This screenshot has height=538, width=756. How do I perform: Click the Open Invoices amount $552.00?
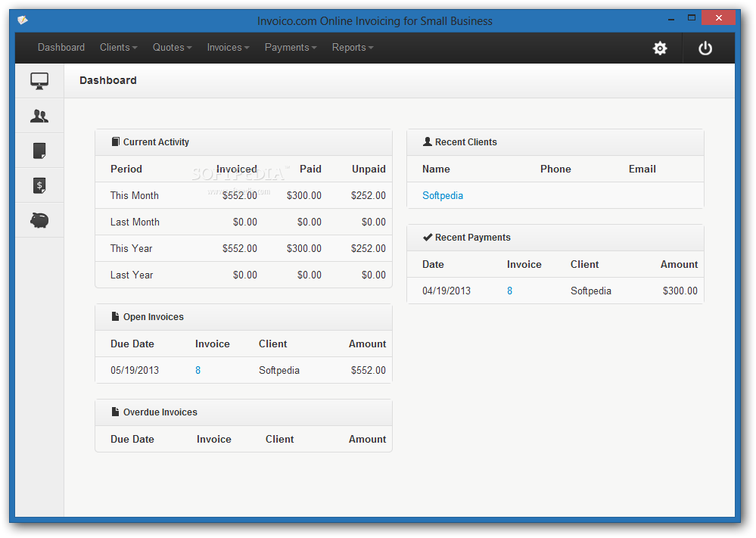pyautogui.click(x=369, y=370)
